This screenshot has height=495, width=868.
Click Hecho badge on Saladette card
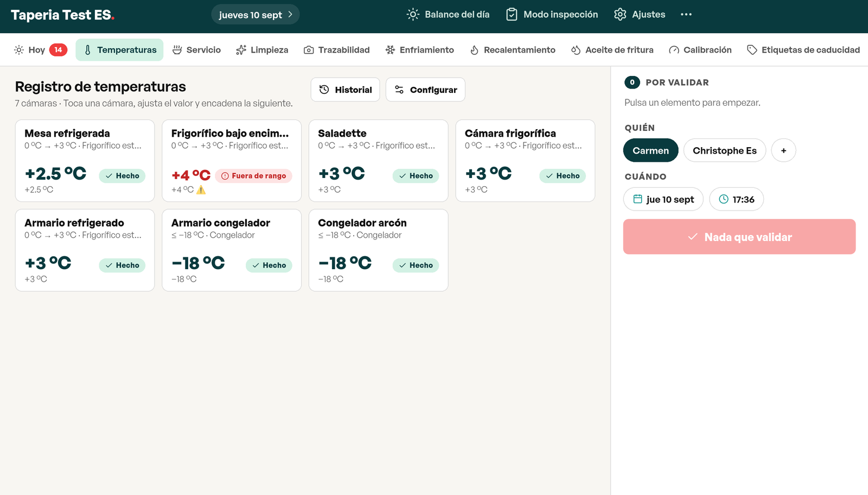point(416,176)
